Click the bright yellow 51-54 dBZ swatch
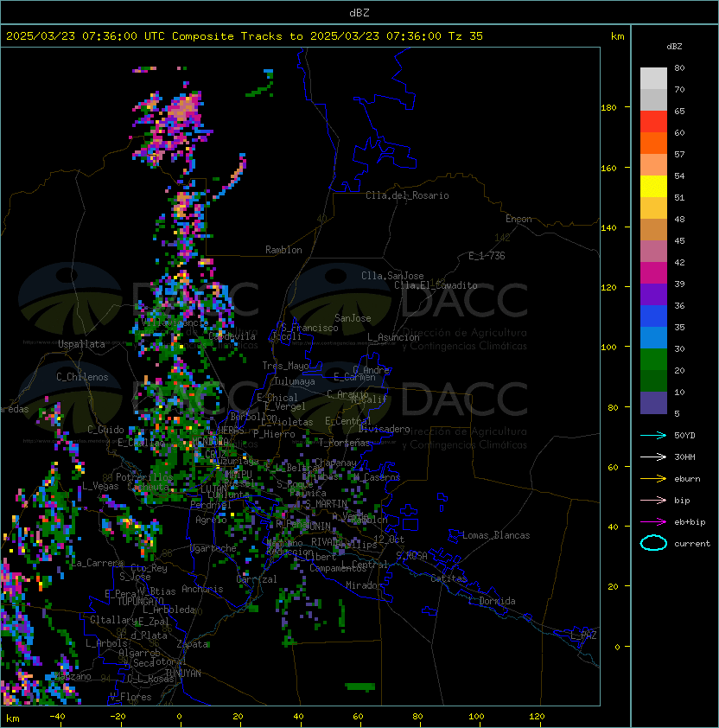This screenshot has width=719, height=728. pyautogui.click(x=653, y=187)
